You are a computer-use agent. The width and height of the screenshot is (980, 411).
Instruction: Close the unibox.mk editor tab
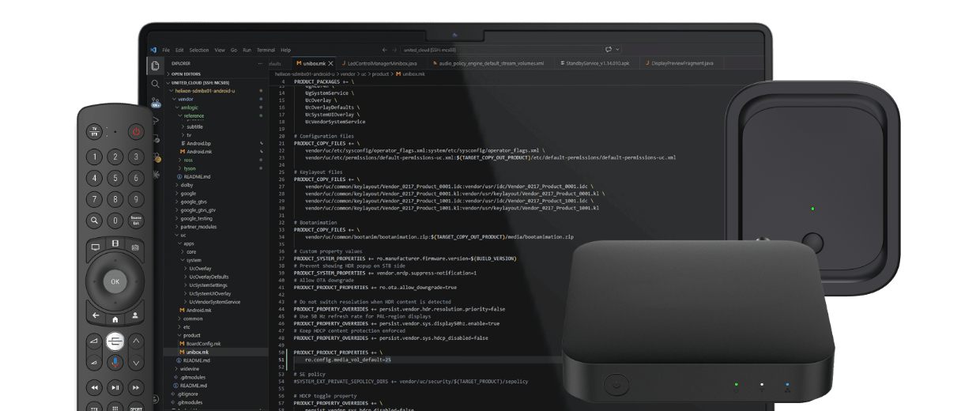point(332,63)
